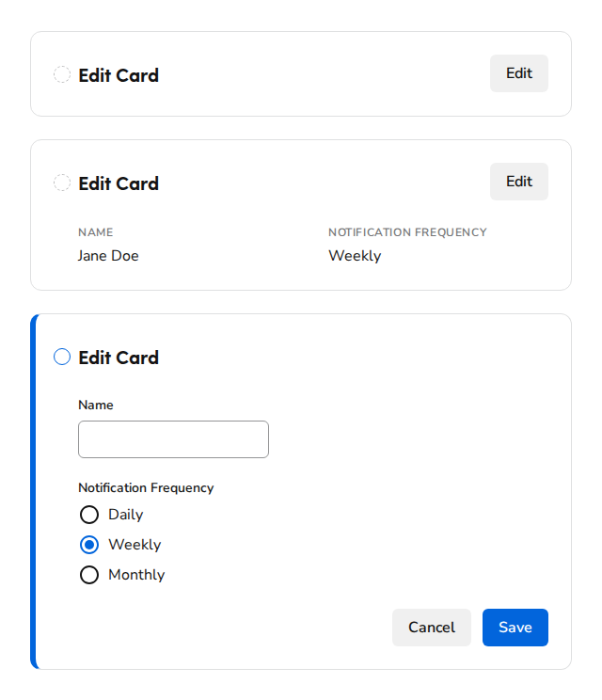This screenshot has height=700, width=602.
Task: Click the uppercase NAME heading in the summary card
Action: point(96,232)
